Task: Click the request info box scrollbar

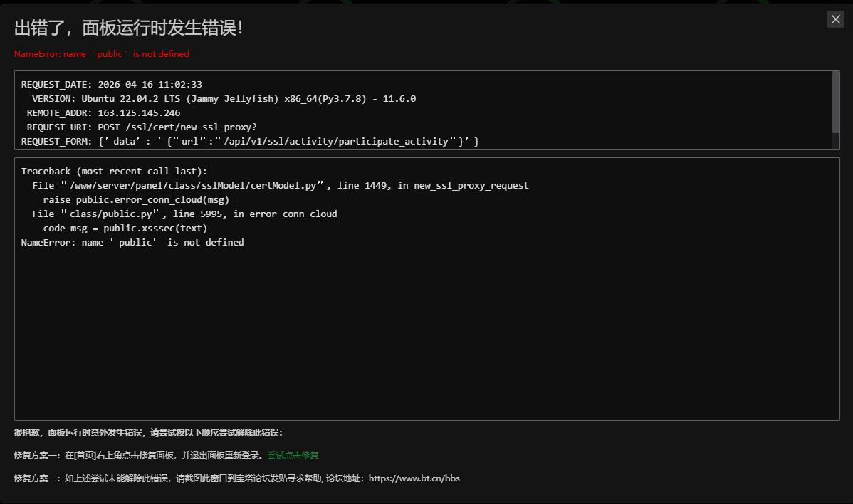Action: pos(836,103)
